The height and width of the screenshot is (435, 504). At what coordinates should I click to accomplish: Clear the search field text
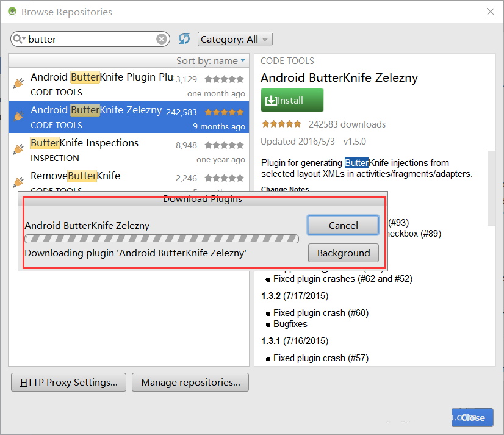click(162, 39)
